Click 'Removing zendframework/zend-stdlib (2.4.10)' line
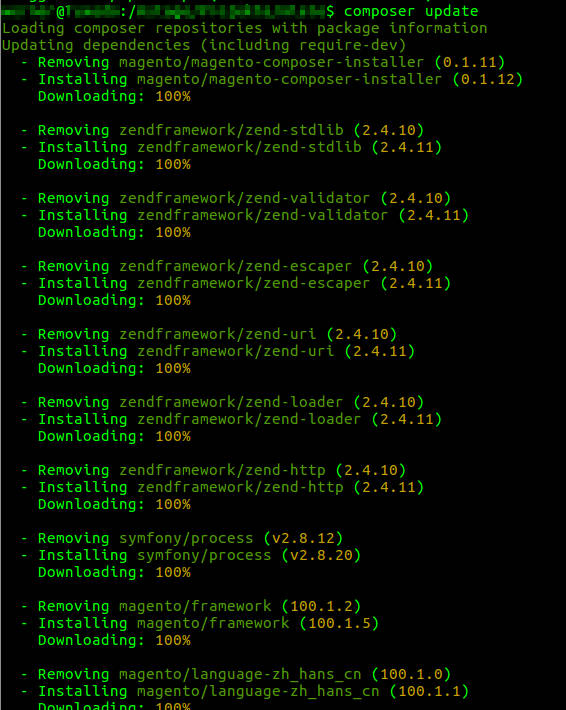 [222, 130]
